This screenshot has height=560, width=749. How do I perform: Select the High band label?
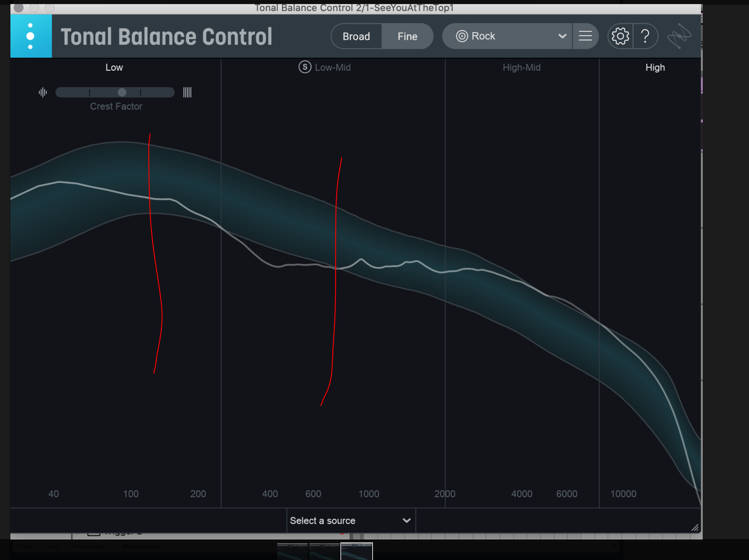coord(655,67)
